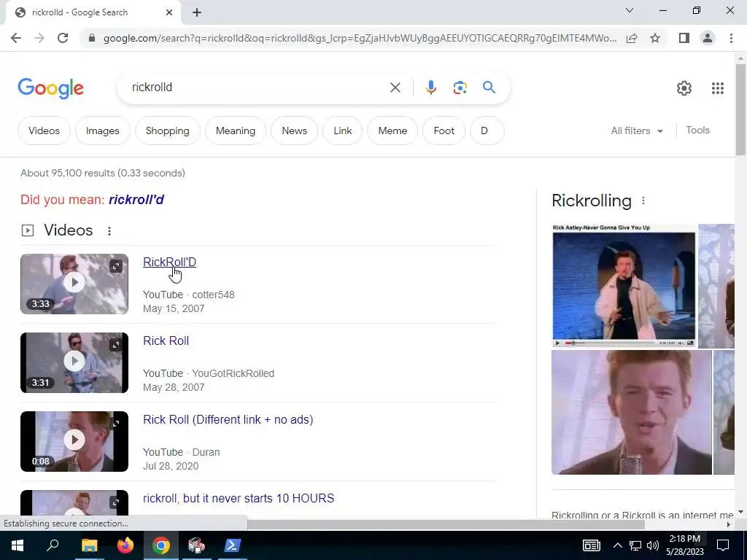Open Rick Roll (Different link + no ads)

[228, 419]
